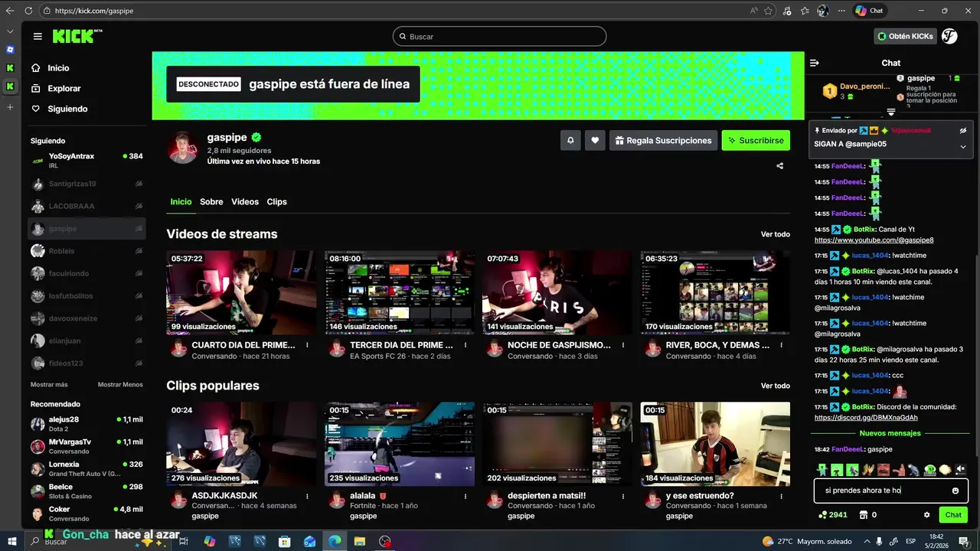Open the shop icon showing 0

867,515
